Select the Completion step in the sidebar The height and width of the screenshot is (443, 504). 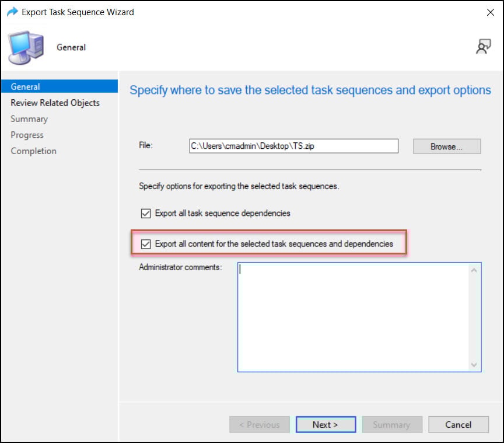point(33,151)
